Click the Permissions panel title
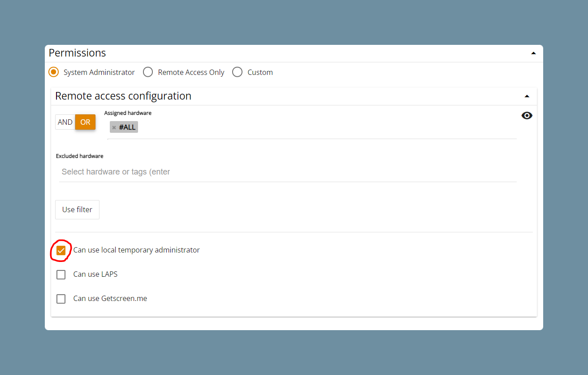The image size is (588, 375). click(x=77, y=53)
